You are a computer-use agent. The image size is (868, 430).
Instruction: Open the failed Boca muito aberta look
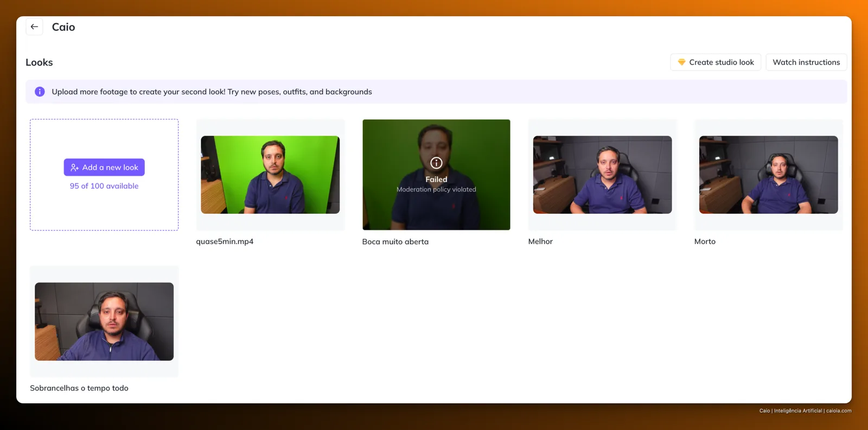436,175
